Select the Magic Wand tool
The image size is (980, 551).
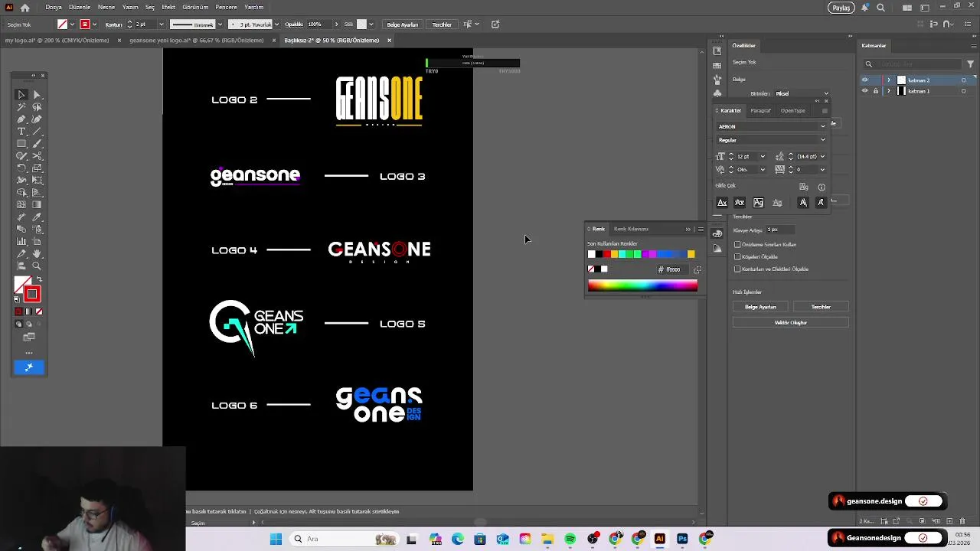(x=21, y=107)
